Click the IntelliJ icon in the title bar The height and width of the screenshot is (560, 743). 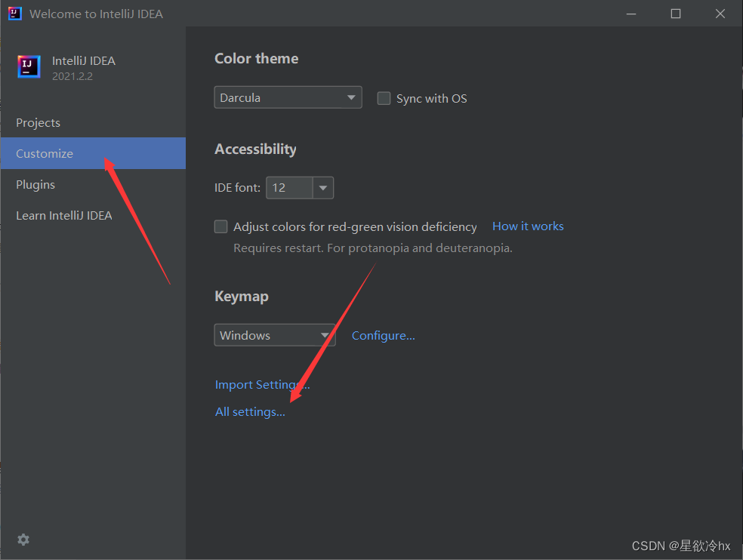coord(14,14)
